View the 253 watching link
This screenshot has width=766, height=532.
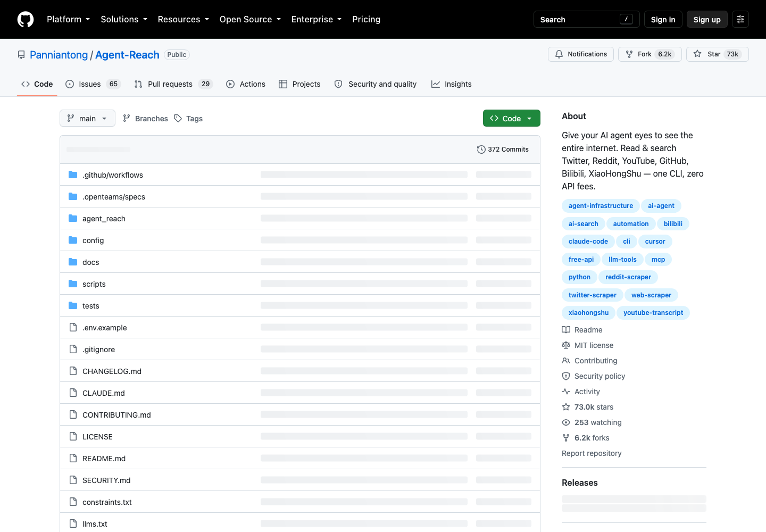tap(592, 422)
